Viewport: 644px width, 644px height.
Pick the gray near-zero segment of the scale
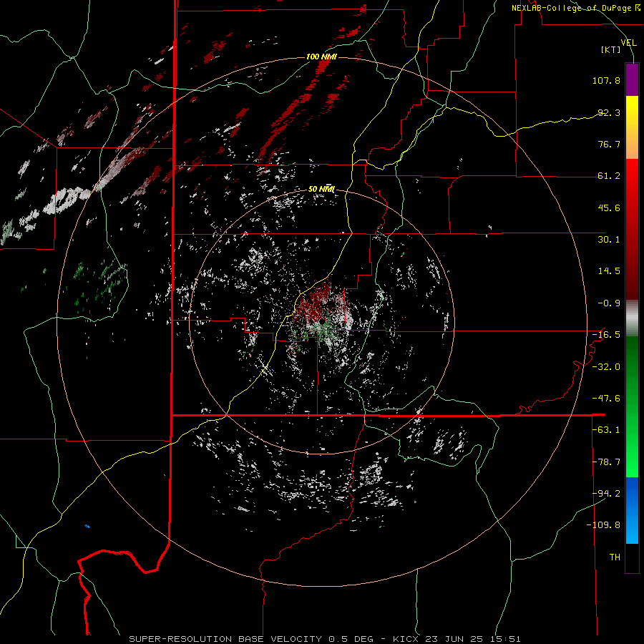(x=632, y=318)
